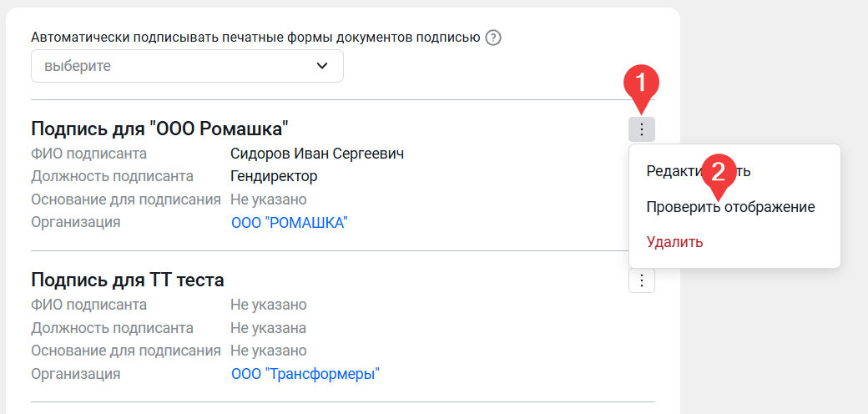868x414 pixels.
Task: Click the help question mark icon
Action: click(493, 38)
